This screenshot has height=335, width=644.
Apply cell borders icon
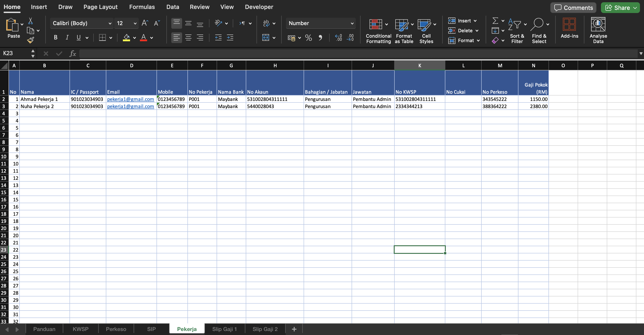[102, 37]
